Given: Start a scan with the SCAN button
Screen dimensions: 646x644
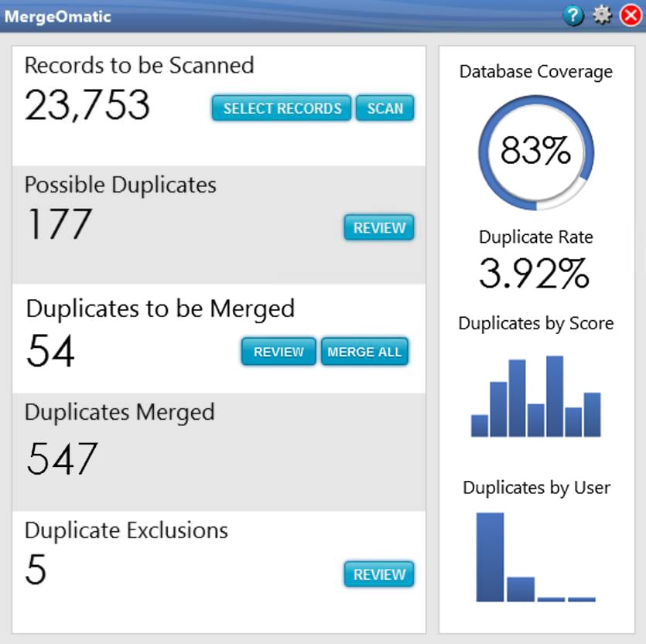Looking at the screenshot, I should tap(385, 108).
